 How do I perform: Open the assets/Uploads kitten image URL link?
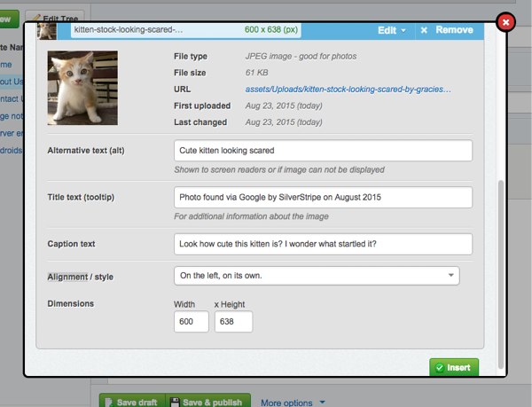[x=348, y=90]
